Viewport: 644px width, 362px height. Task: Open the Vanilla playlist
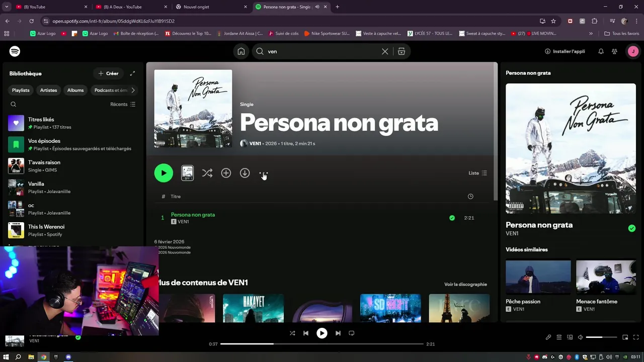coord(73,188)
